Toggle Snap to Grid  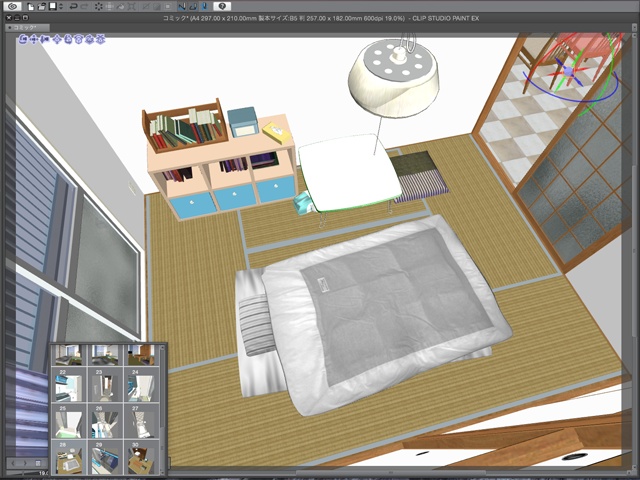click(204, 6)
